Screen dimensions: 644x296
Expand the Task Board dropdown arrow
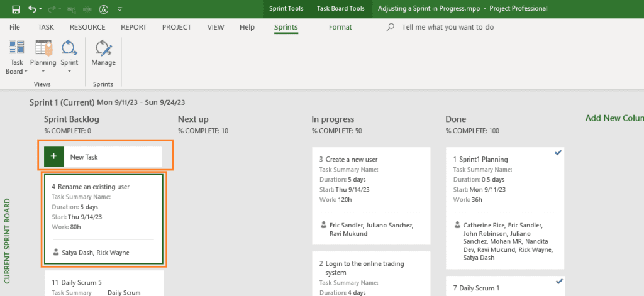point(26,72)
